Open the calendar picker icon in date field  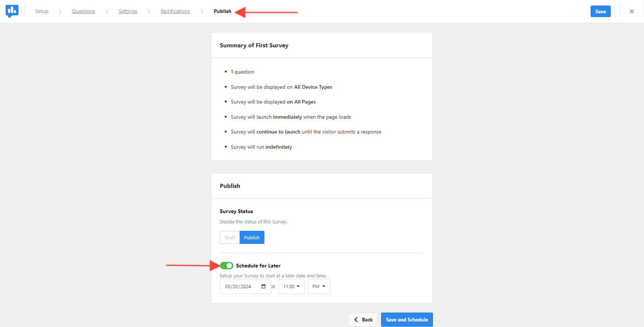click(x=264, y=286)
